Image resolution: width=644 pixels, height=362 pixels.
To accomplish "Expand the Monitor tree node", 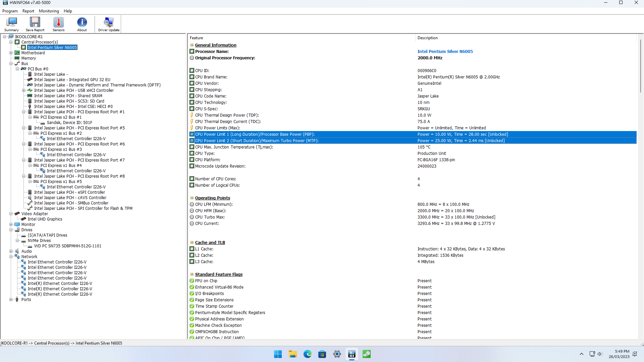I will click(11, 225).
